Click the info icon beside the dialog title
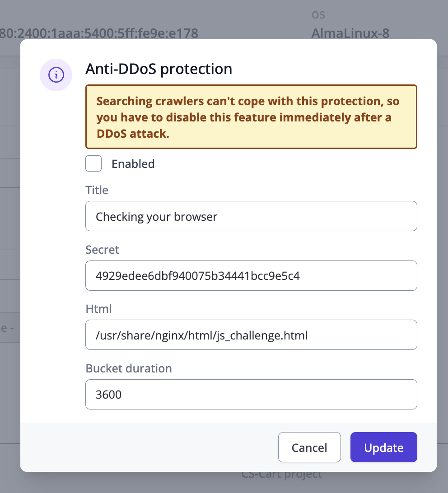 (56, 75)
